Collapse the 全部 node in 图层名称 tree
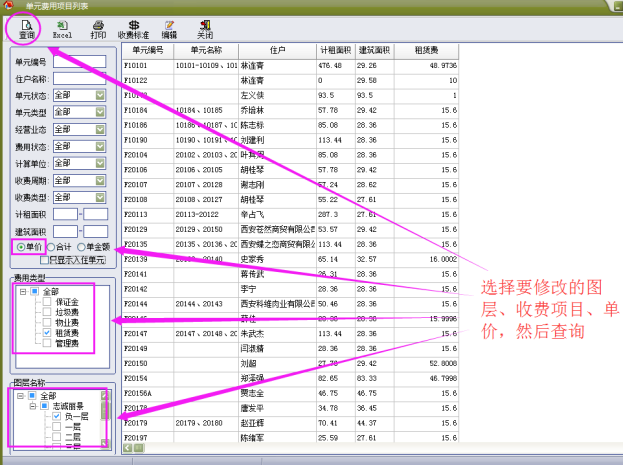 [21, 396]
